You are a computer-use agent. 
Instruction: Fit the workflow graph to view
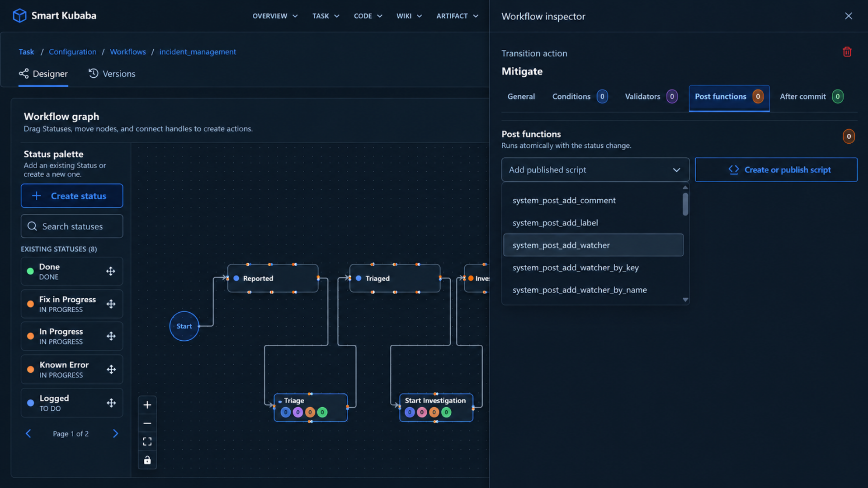tap(147, 441)
